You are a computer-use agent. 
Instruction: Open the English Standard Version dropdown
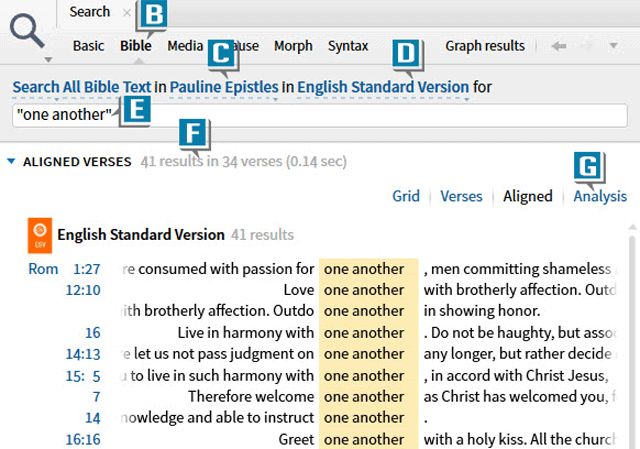382,88
